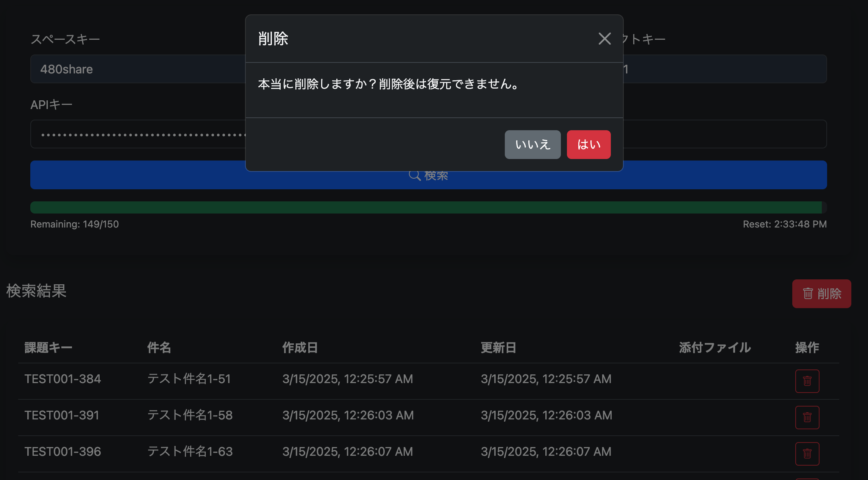
Task: Select issue key TEST001-384
Action: coord(62,379)
